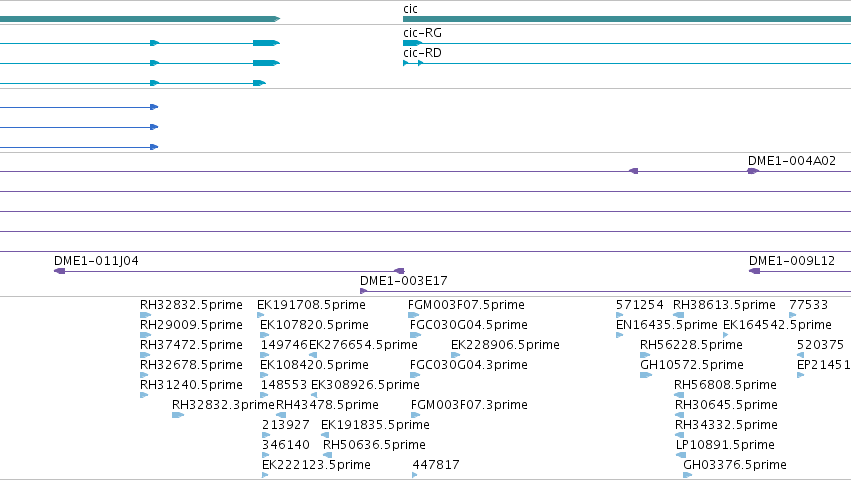Click the 346140 feature label

pos(286,445)
